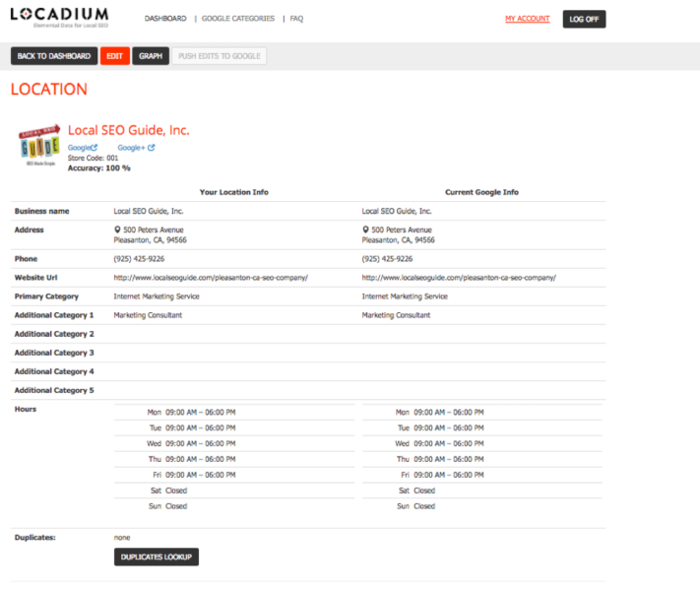The height and width of the screenshot is (591, 700).
Task: Open website URL under Your Location Info
Action: [211, 278]
